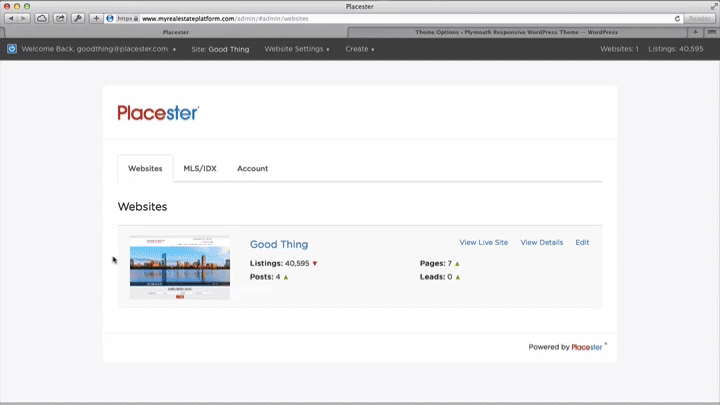Click the share icon in browser toolbar
Image resolution: width=720 pixels, height=405 pixels.
point(60,18)
